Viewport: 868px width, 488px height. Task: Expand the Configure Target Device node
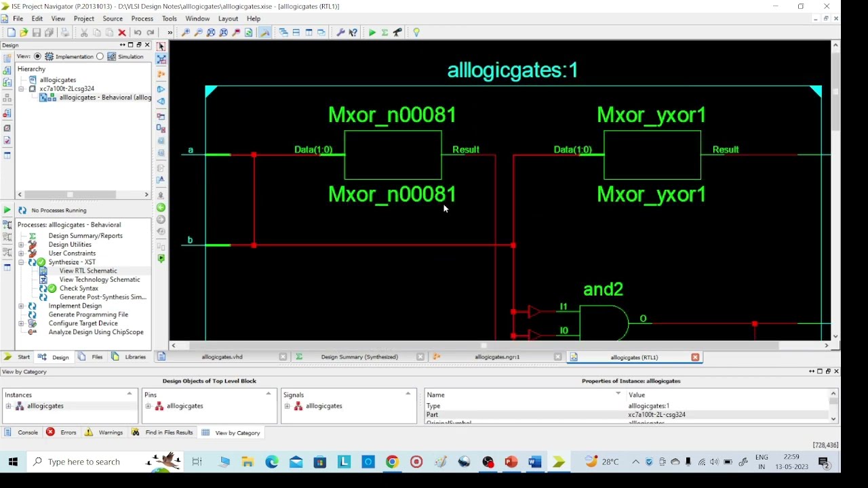pyautogui.click(x=21, y=324)
